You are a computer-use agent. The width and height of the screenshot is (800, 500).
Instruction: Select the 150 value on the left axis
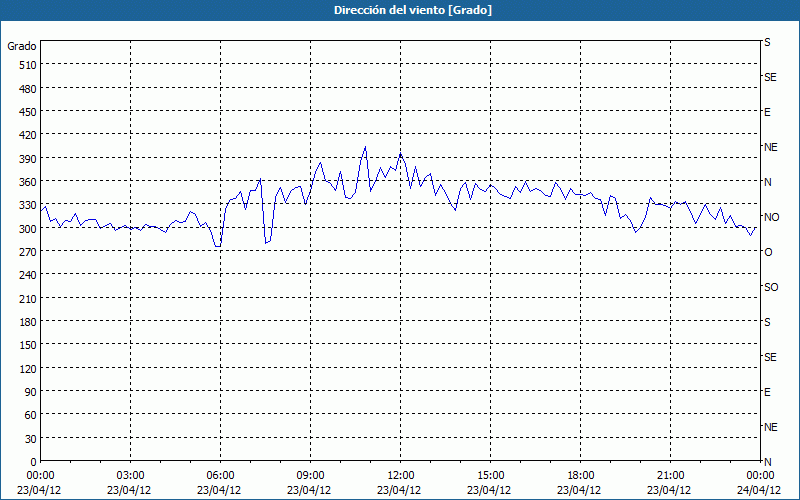click(x=29, y=346)
